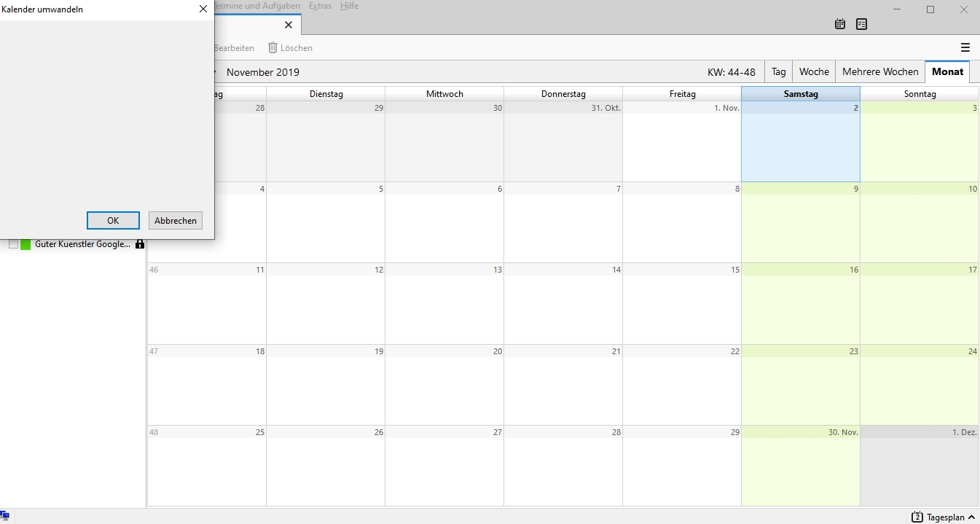Click the November 2019 title
The height and width of the screenshot is (524, 980).
[263, 72]
